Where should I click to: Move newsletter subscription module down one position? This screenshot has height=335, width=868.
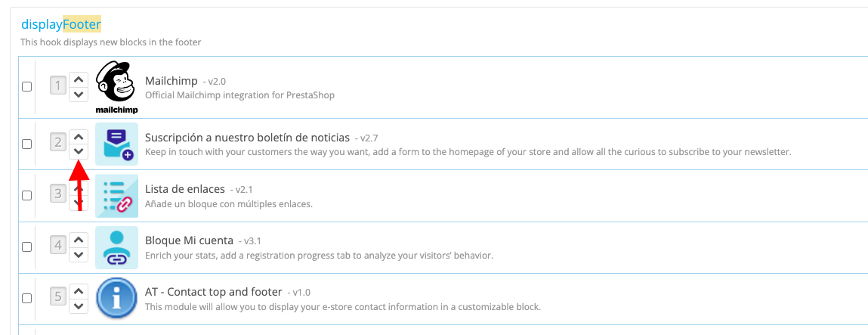(x=79, y=150)
